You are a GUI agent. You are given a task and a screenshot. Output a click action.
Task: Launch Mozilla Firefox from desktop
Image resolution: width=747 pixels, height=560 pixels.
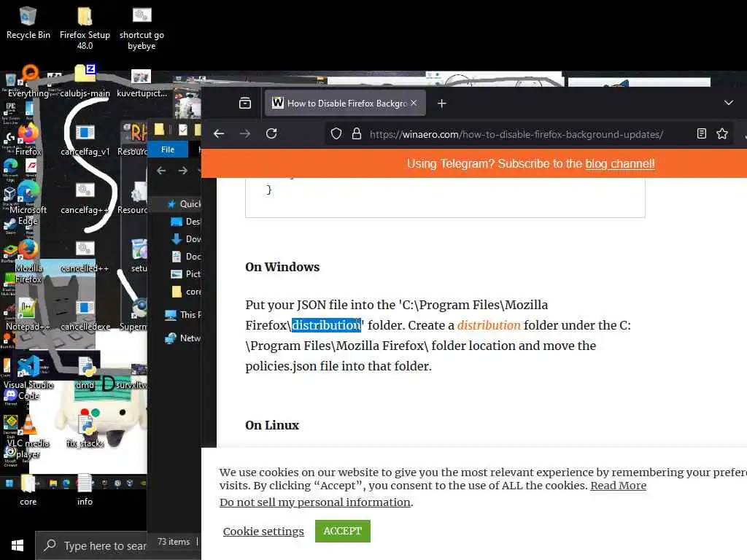28,262
